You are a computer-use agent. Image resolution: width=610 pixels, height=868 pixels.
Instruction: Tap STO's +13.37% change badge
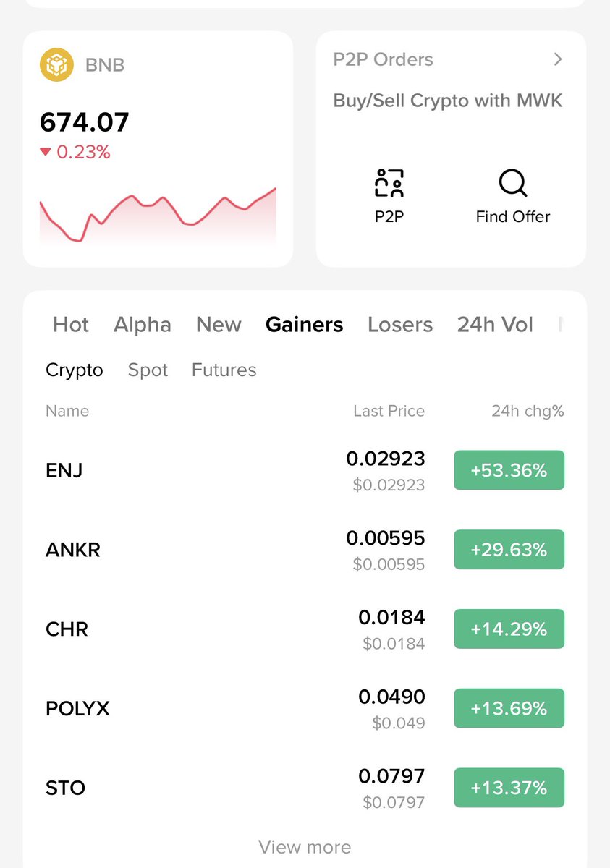click(x=509, y=788)
